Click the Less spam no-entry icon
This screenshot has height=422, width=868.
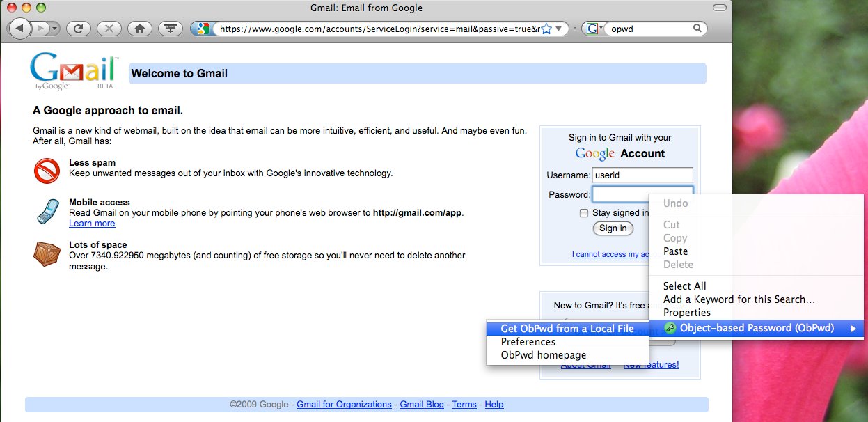(x=47, y=171)
